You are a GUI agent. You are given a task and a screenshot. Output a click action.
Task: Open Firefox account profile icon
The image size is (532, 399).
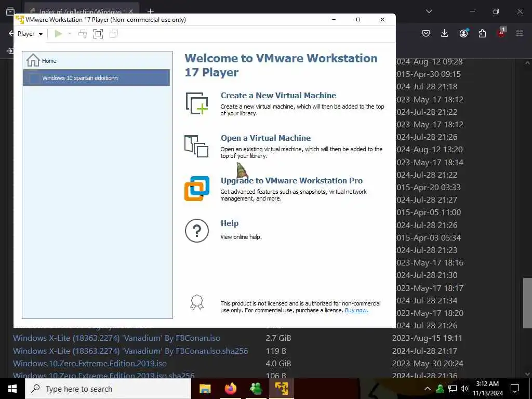pos(464,33)
